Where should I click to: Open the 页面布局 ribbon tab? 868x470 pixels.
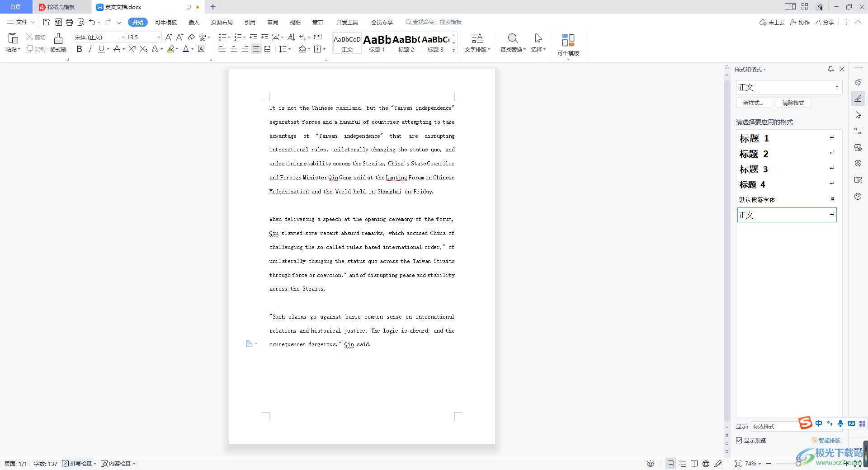pos(222,22)
